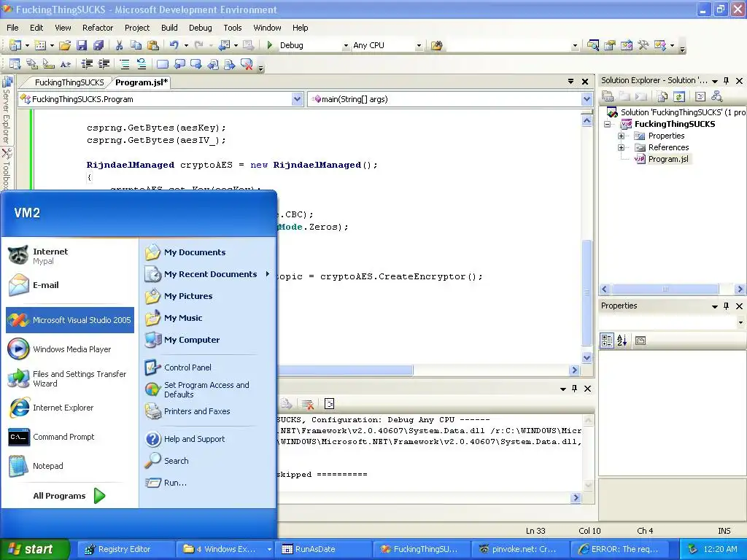This screenshot has height=560, width=747.
Task: Save the current file with floppy icon
Action: 82,45
